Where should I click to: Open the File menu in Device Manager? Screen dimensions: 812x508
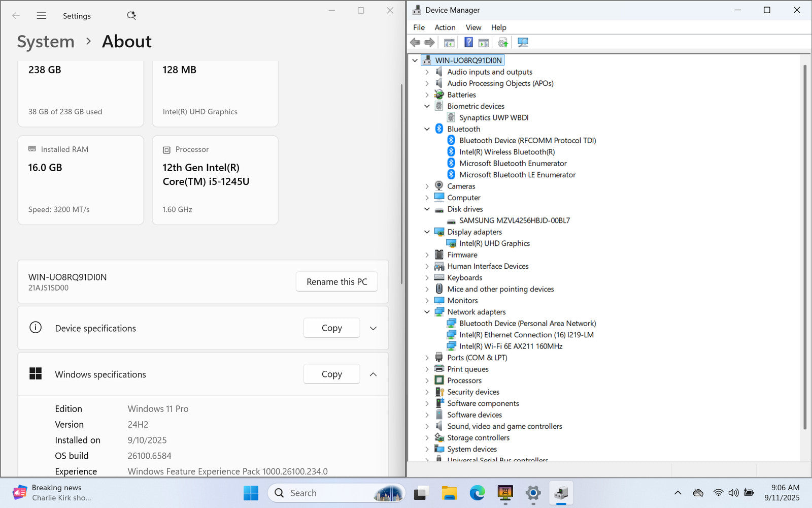coord(419,27)
